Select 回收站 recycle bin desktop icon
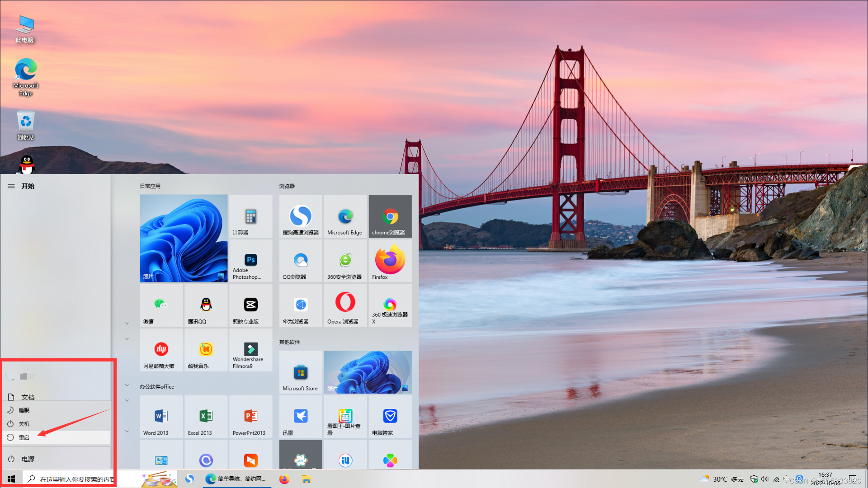Viewport: 868px width, 488px height. pyautogui.click(x=26, y=126)
